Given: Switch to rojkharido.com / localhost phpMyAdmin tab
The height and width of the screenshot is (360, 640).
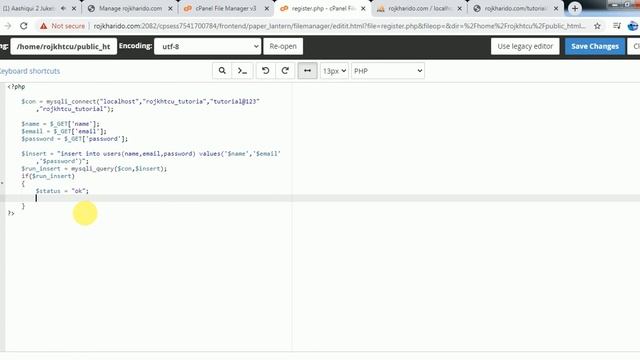Looking at the screenshot, I should click(x=419, y=8).
